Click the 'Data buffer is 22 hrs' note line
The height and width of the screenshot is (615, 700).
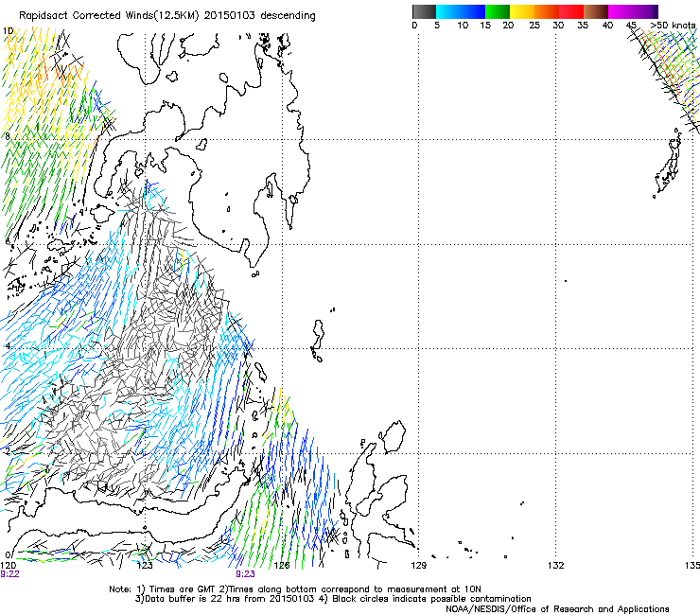(333, 599)
